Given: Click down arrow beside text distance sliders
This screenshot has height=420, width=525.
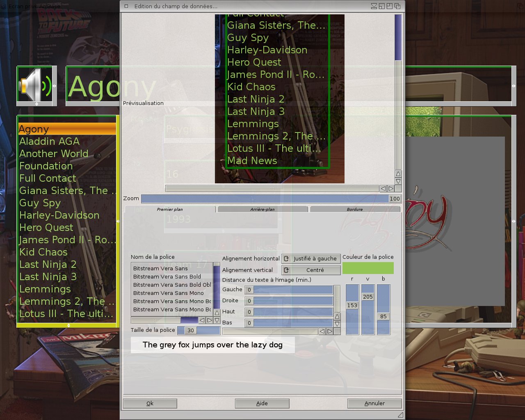Looking at the screenshot, I should (337, 324).
